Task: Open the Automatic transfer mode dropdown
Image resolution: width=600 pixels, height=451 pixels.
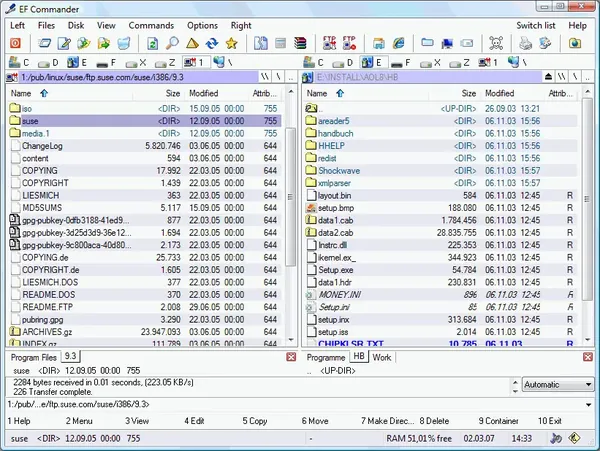Action: 558,385
